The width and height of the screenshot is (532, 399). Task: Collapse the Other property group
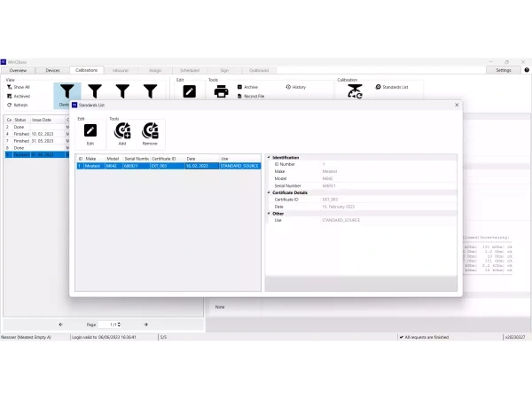(x=269, y=214)
